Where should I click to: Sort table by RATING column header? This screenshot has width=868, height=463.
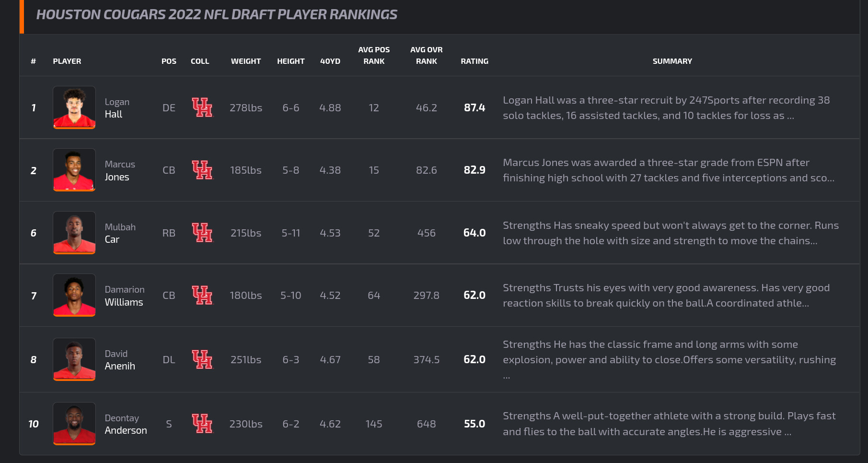(x=475, y=61)
